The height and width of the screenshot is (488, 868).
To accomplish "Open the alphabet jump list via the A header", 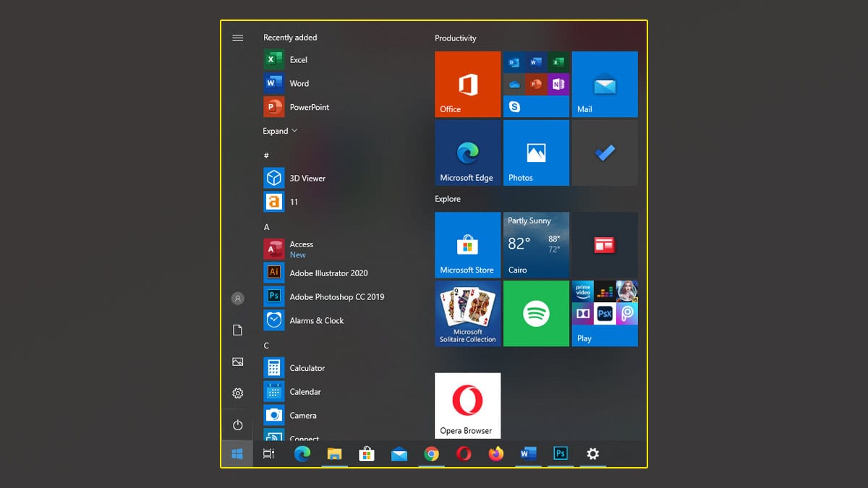I will point(266,226).
